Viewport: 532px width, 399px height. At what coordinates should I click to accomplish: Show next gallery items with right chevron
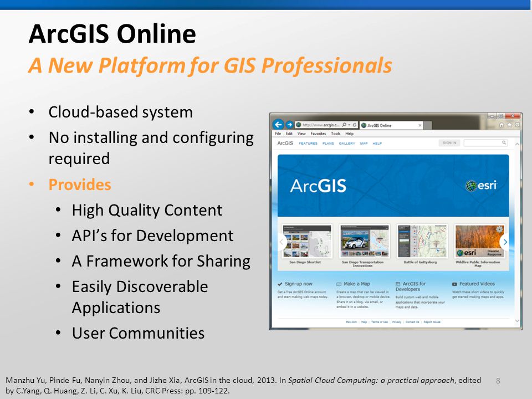pyautogui.click(x=505, y=242)
